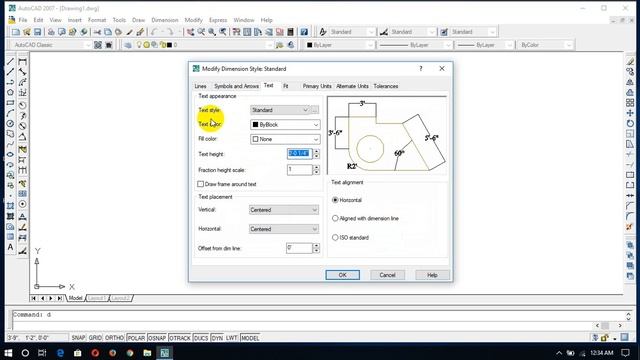Click Cancel in dimension style dialog
640x360 pixels.
pyautogui.click(x=387, y=275)
